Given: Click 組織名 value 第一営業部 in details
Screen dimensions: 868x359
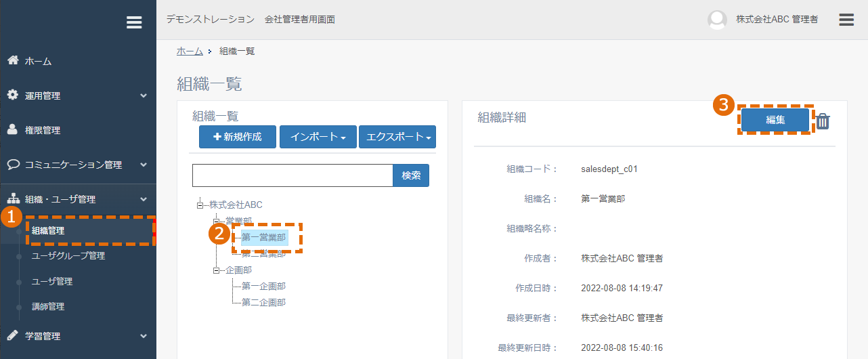Looking at the screenshot, I should click(x=603, y=198).
